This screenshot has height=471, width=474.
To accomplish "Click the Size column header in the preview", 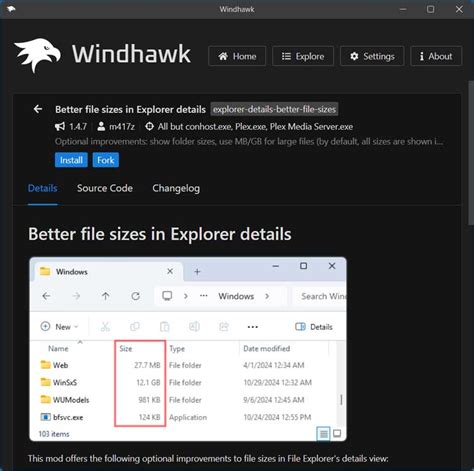I will [x=126, y=349].
